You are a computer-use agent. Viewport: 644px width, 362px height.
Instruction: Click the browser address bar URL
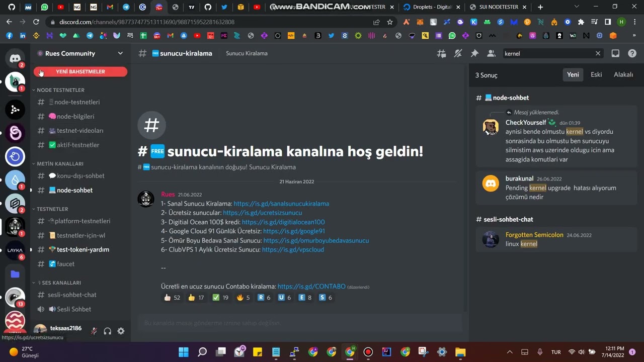coord(147,22)
